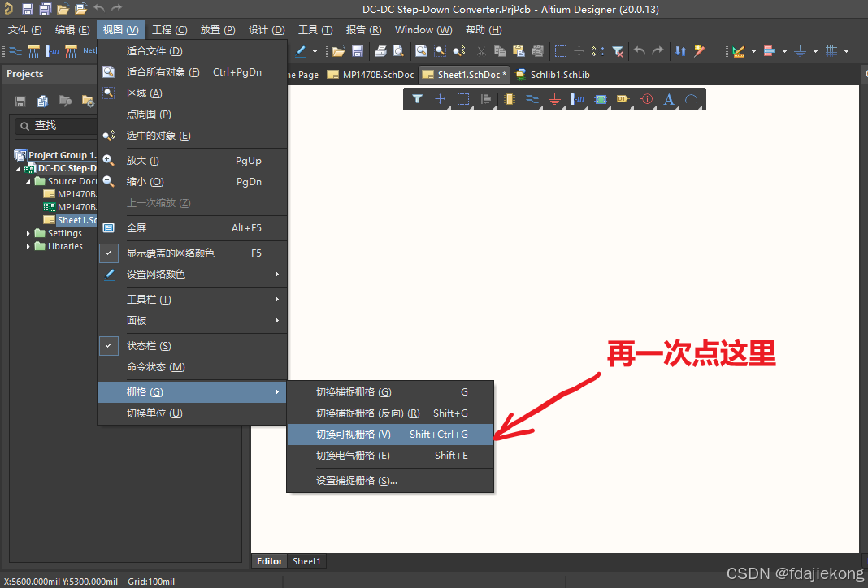Switch to Sheet1.SchDoc tab
The image size is (868, 588).
pyautogui.click(x=464, y=74)
